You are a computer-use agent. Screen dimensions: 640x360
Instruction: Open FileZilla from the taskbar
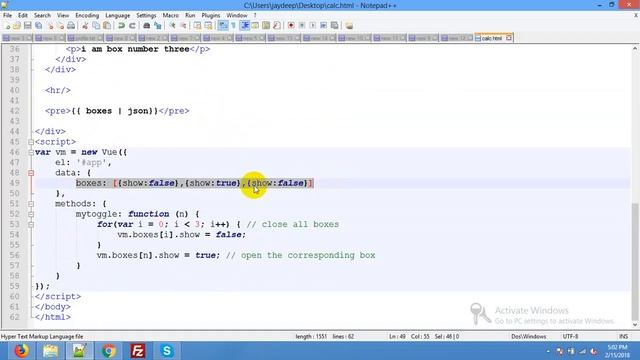click(x=138, y=351)
